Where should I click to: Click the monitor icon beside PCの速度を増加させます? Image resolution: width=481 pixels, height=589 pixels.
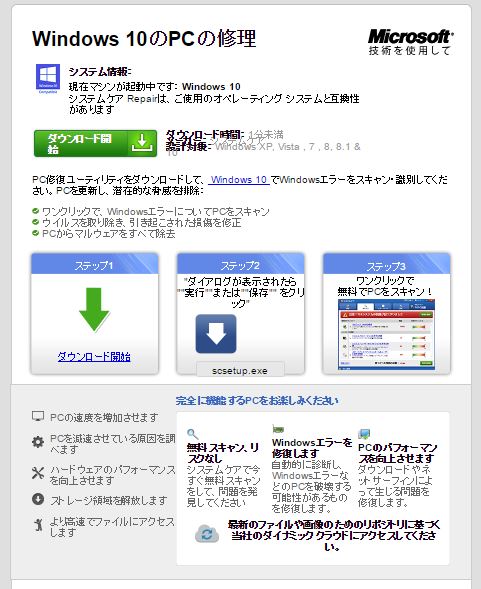(x=38, y=416)
